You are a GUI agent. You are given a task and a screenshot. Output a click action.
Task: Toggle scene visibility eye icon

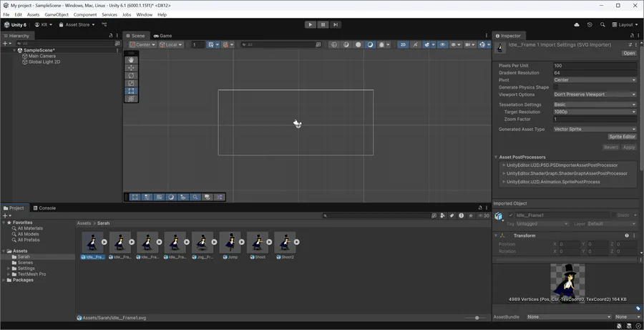(x=442, y=45)
